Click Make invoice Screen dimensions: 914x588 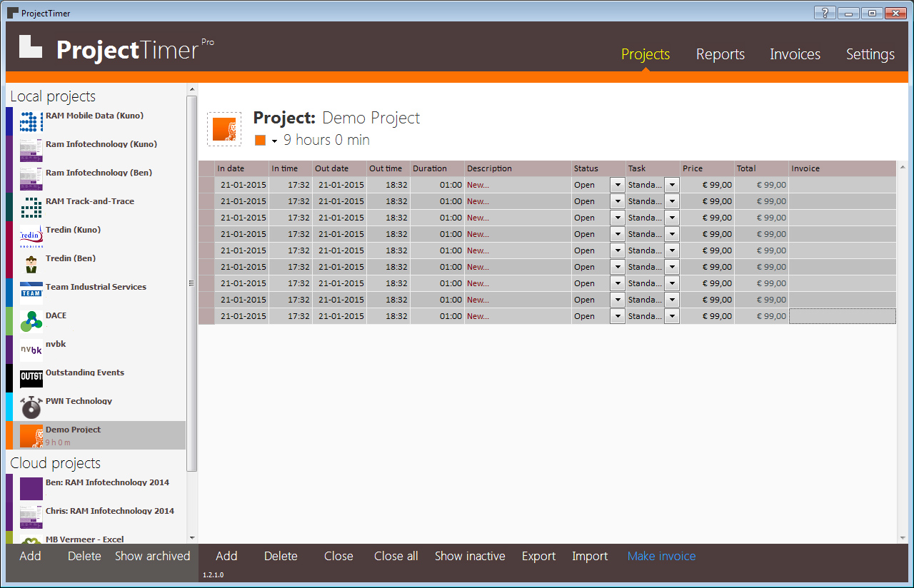[661, 556]
